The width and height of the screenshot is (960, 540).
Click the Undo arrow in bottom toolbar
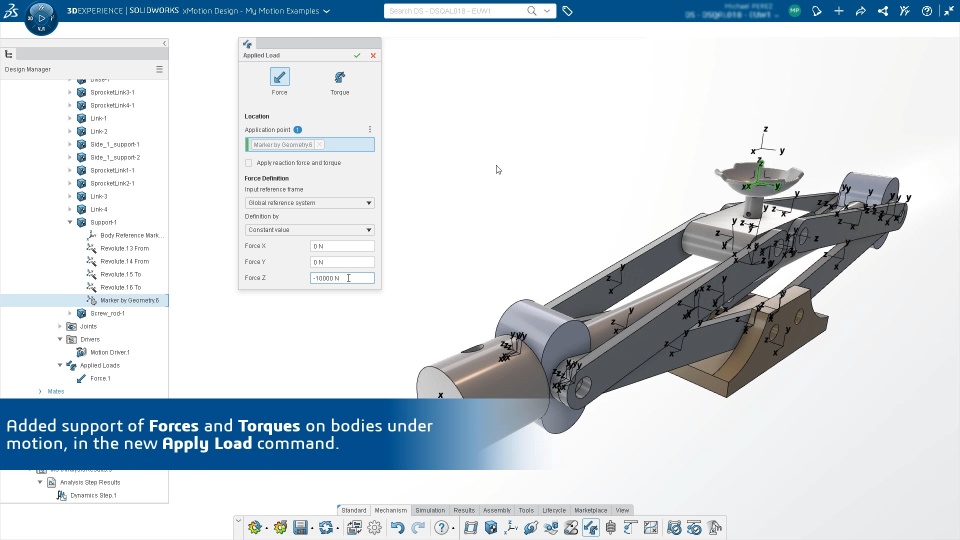click(397, 527)
